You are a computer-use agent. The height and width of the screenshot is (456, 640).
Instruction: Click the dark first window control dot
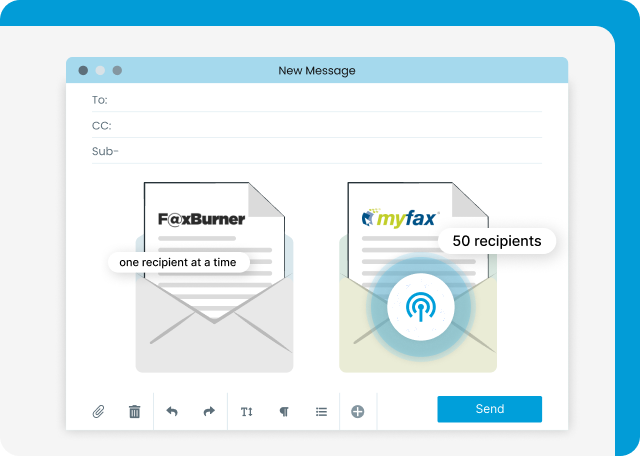click(83, 70)
